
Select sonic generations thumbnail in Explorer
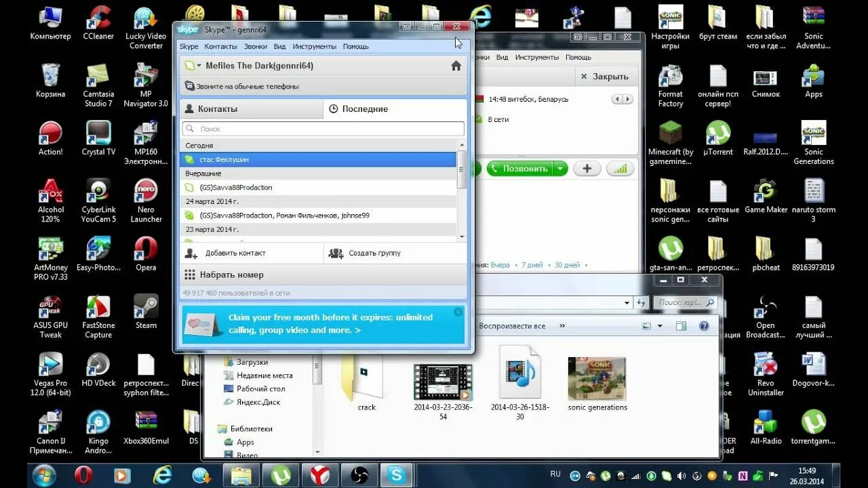[x=597, y=384]
